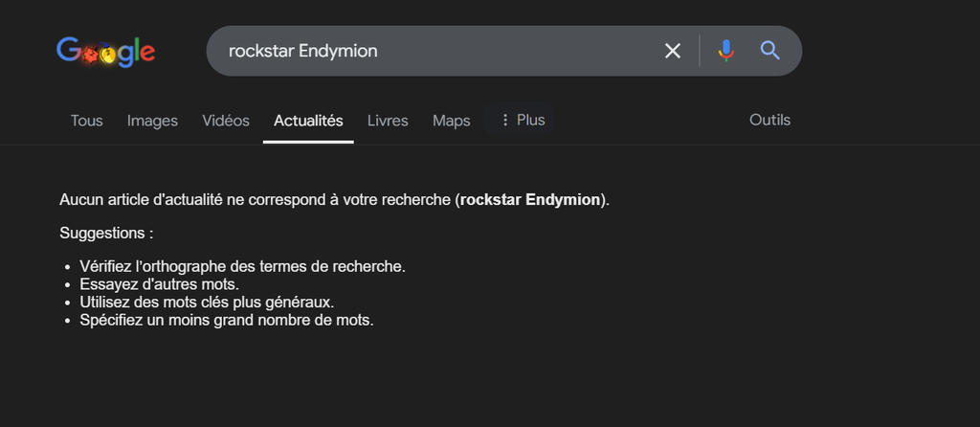
Task: Start voice search with the microphone
Action: (726, 51)
